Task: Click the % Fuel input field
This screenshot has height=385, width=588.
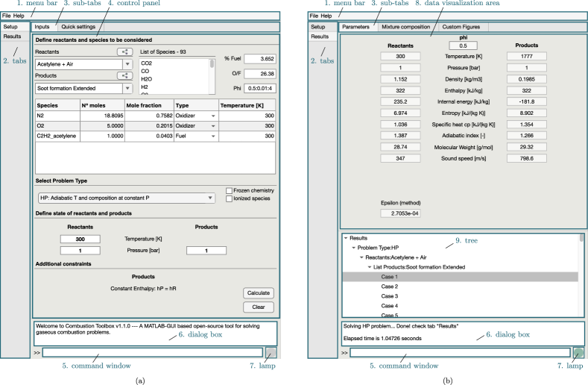Action: point(259,59)
